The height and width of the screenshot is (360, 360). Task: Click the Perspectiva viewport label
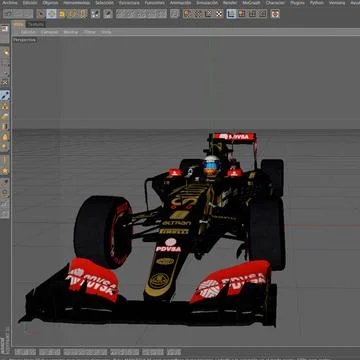(x=24, y=40)
